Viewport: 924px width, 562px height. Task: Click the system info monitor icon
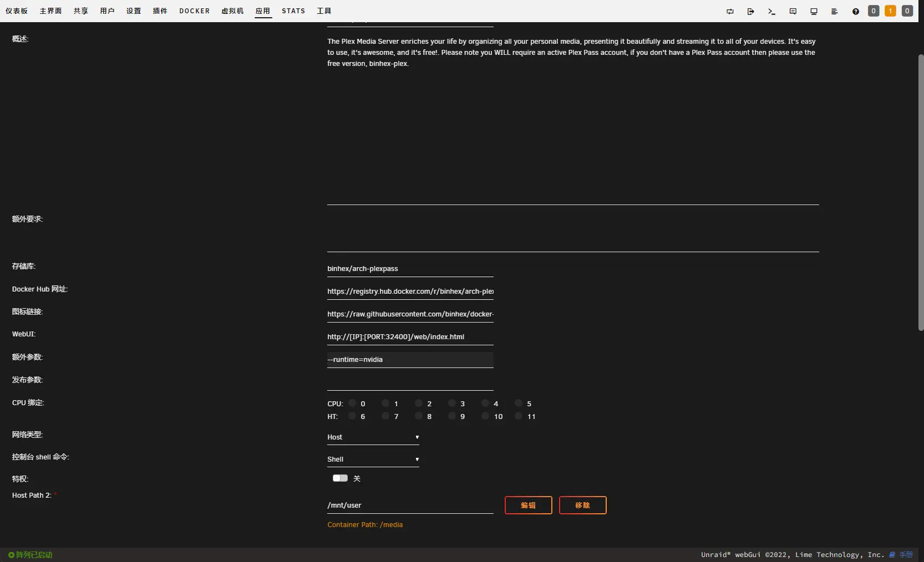point(814,11)
